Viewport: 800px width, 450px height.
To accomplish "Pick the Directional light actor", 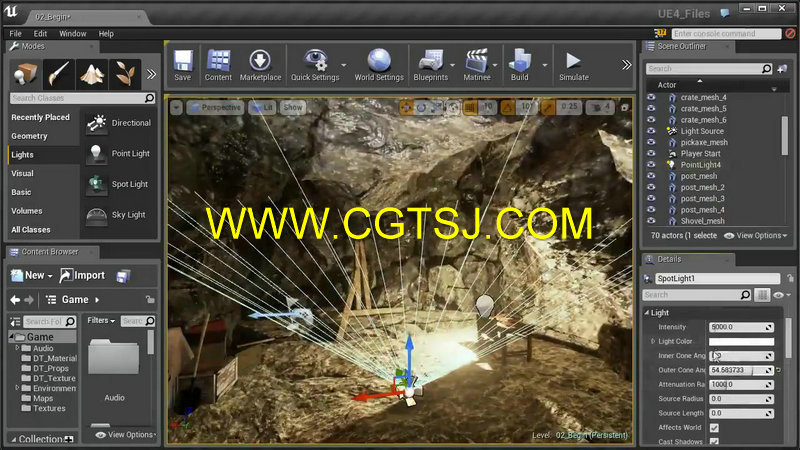I will [119, 123].
